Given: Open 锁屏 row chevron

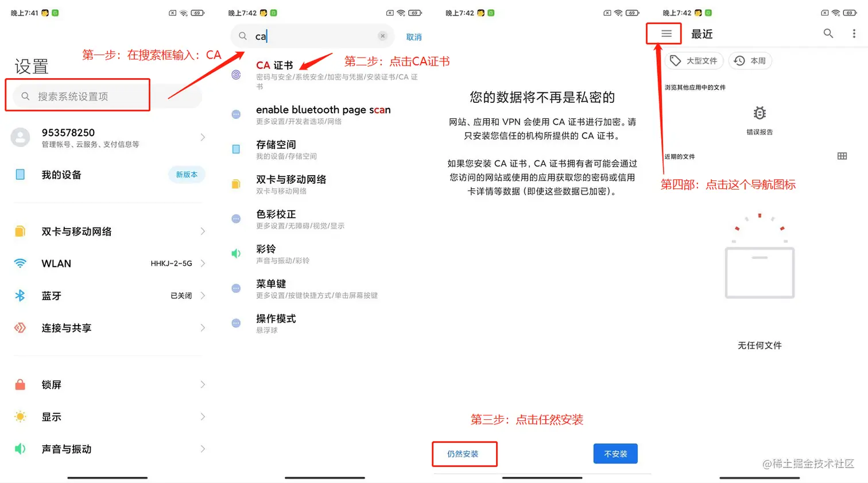Looking at the screenshot, I should [203, 384].
